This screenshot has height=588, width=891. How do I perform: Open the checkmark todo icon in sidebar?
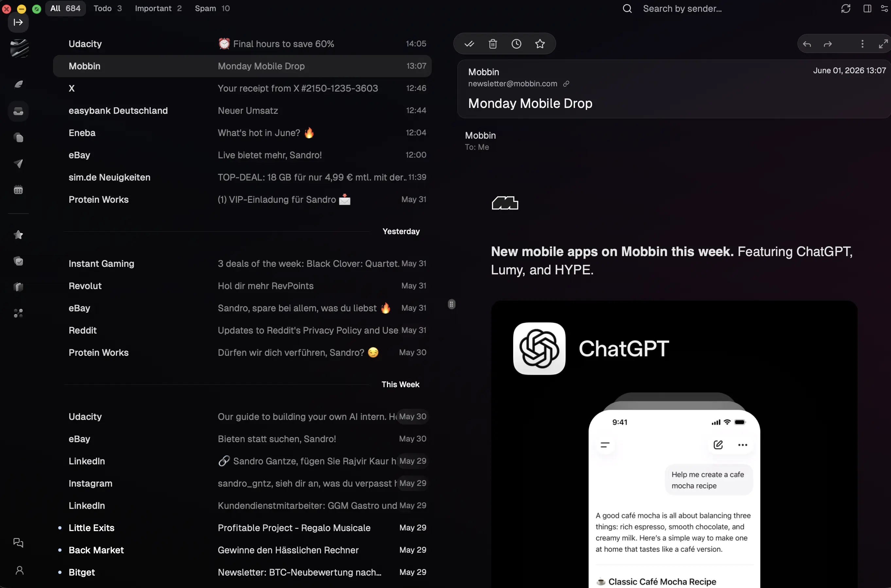pyautogui.click(x=18, y=261)
